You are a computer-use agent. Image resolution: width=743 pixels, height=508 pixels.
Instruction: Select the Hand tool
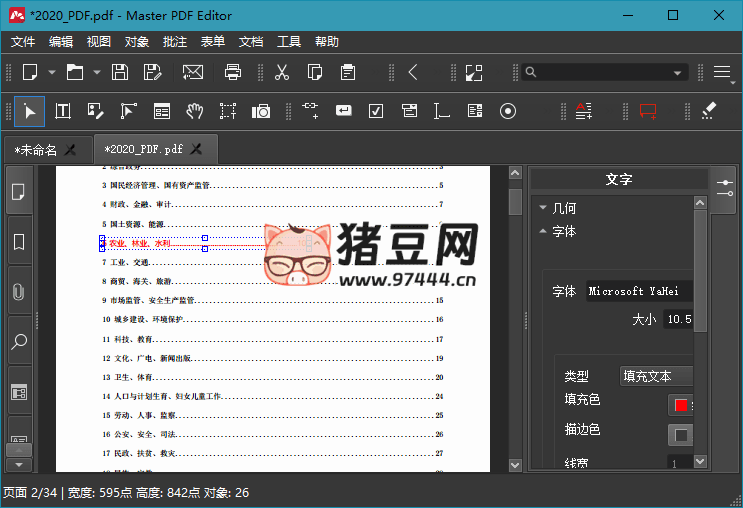(194, 111)
